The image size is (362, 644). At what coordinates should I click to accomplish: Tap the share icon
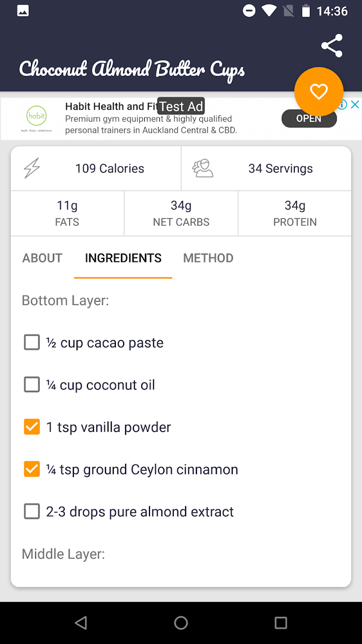click(332, 46)
